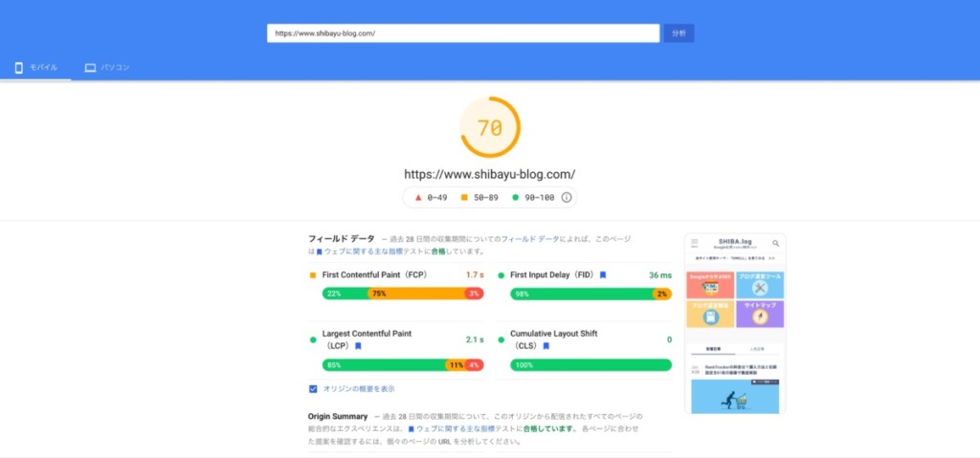The width and height of the screenshot is (980, 458).
Task: Click the bookmark icon next to CLS
Action: coord(546,346)
